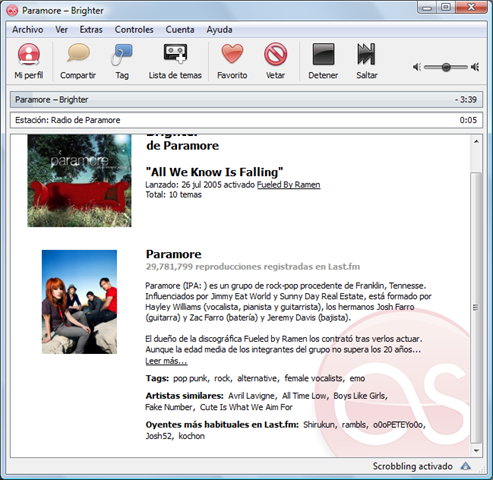Open similar artist All Time Low

click(x=305, y=396)
